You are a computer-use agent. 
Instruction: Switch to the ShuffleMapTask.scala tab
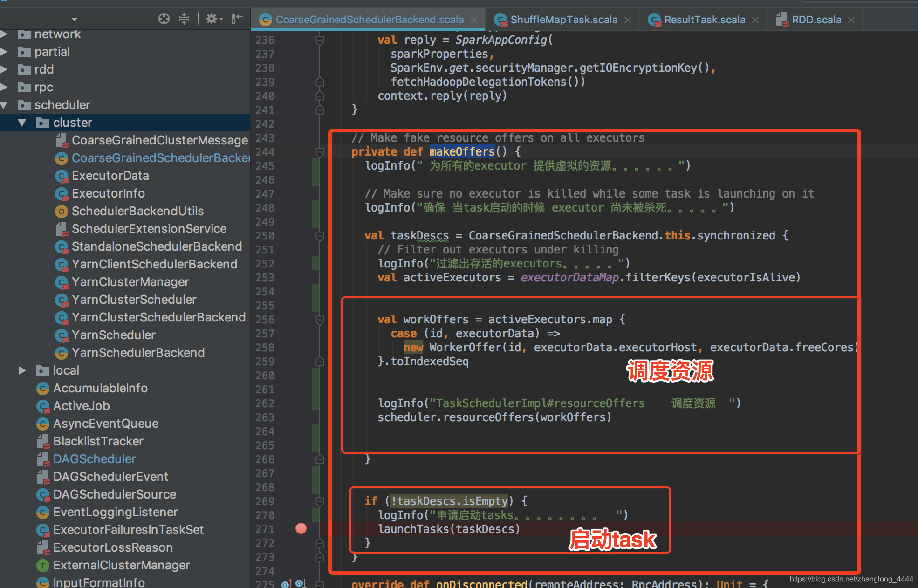coord(564,20)
